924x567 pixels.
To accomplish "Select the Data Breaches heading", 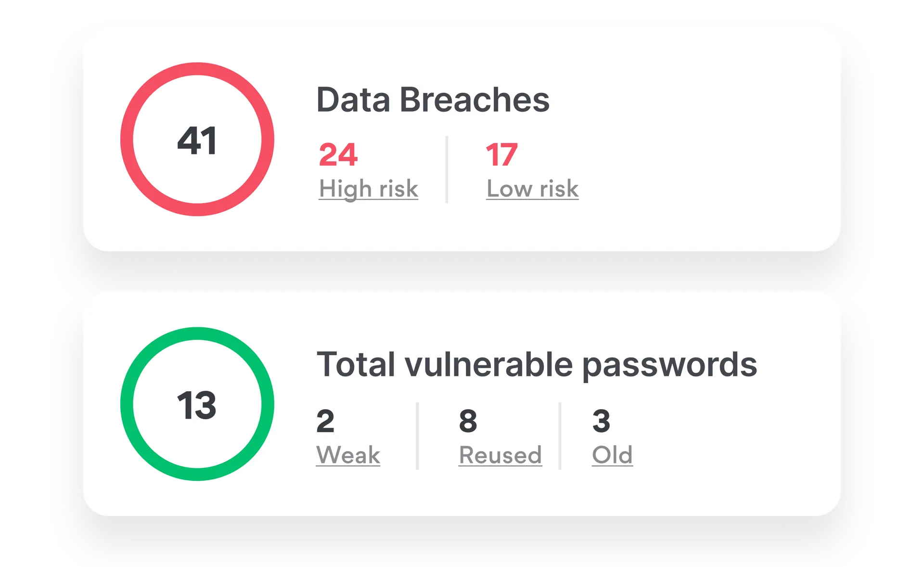I will click(x=433, y=100).
